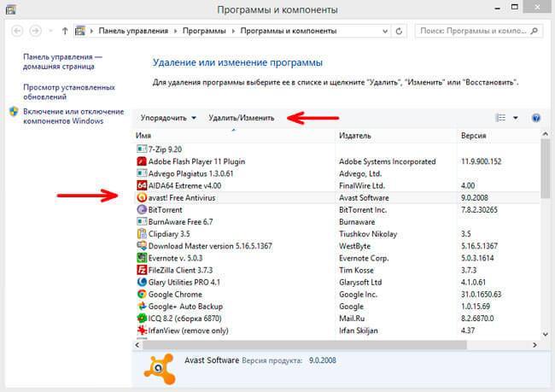The width and height of the screenshot is (555, 392).
Task: Select version 11.9.900.152 cell
Action: coord(481,161)
